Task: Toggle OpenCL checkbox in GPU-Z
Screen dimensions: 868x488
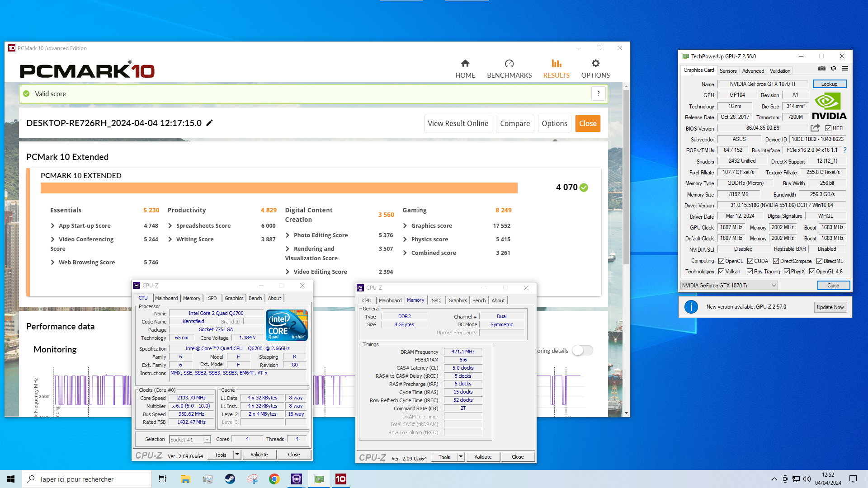Action: tap(721, 261)
